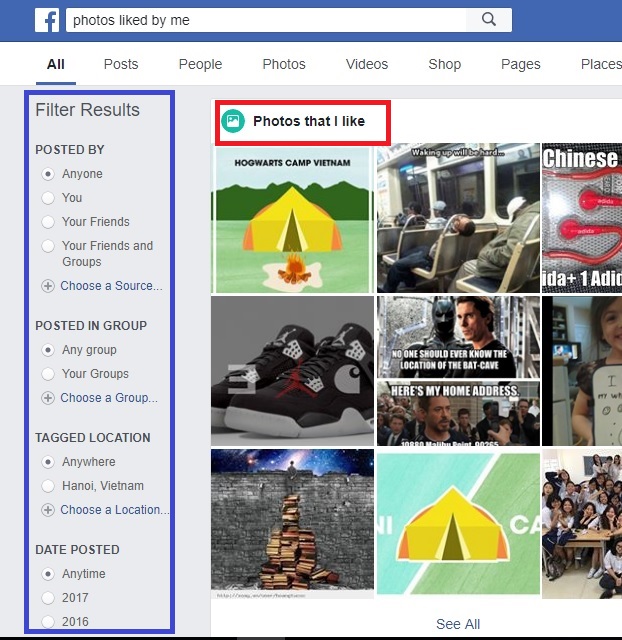Switch to the Photos tab
This screenshot has height=640, width=622.
click(x=284, y=64)
